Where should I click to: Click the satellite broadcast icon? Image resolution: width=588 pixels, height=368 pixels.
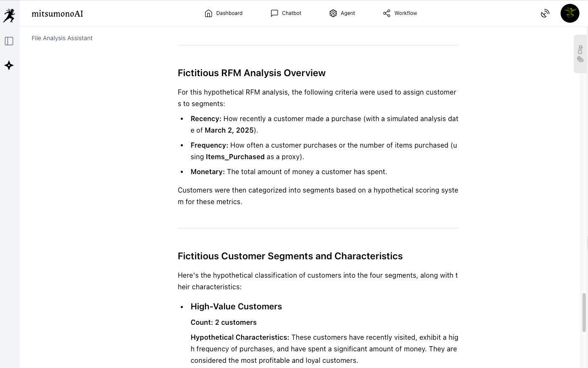pyautogui.click(x=545, y=14)
